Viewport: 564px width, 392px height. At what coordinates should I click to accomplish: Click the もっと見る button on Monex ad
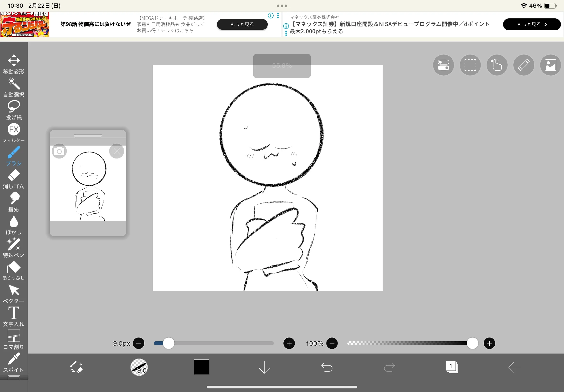(x=531, y=24)
